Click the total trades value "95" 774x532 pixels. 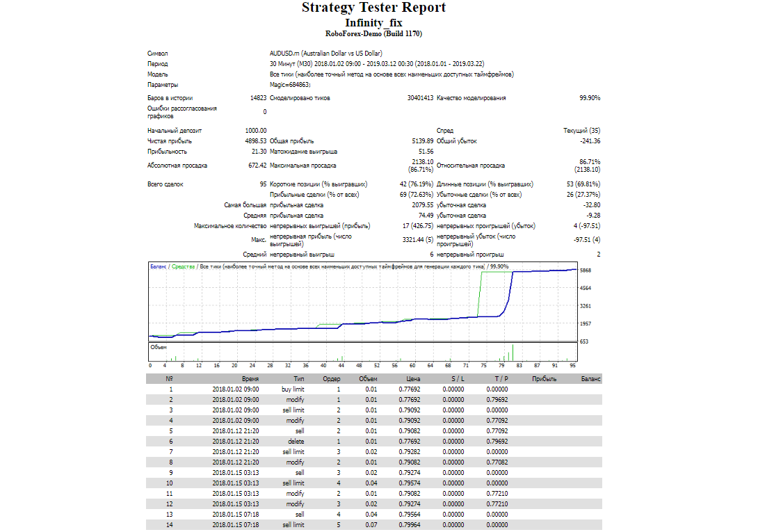(263, 184)
